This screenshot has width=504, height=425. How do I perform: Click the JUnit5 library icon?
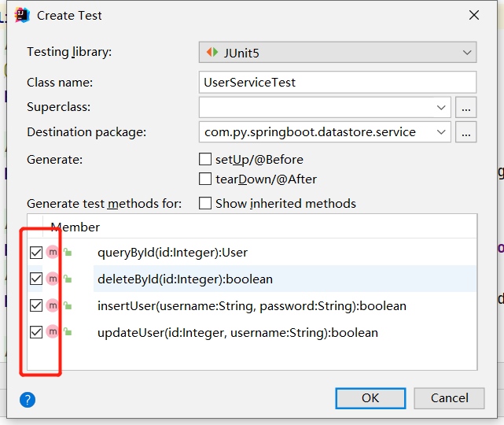[x=212, y=52]
